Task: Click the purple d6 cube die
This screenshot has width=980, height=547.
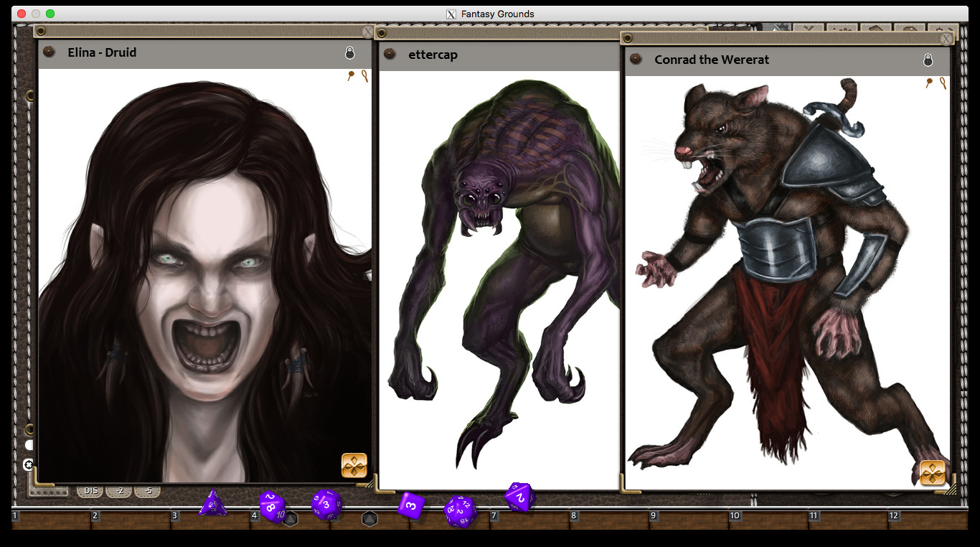Action: click(411, 505)
